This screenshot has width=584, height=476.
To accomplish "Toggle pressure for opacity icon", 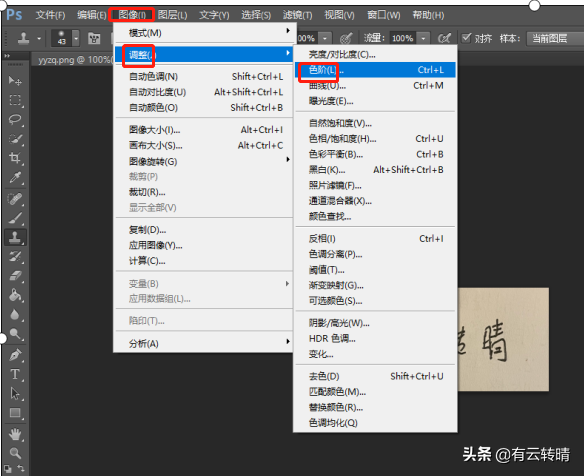I will click(x=346, y=38).
